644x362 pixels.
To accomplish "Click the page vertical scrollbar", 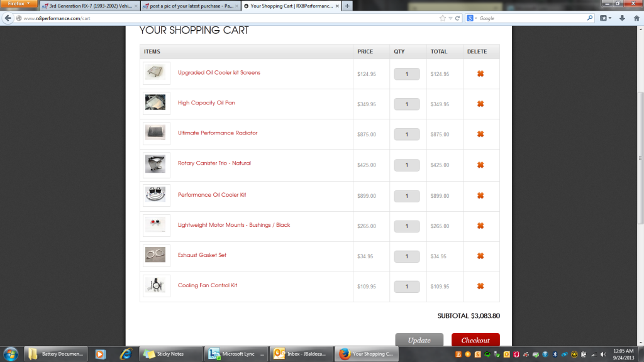I will pos(640,158).
